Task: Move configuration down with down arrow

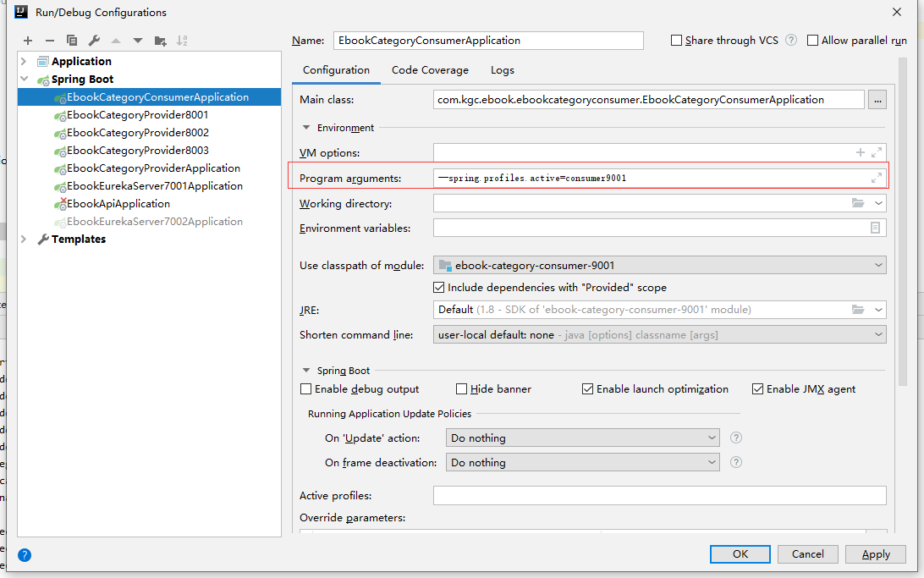Action: click(x=138, y=41)
